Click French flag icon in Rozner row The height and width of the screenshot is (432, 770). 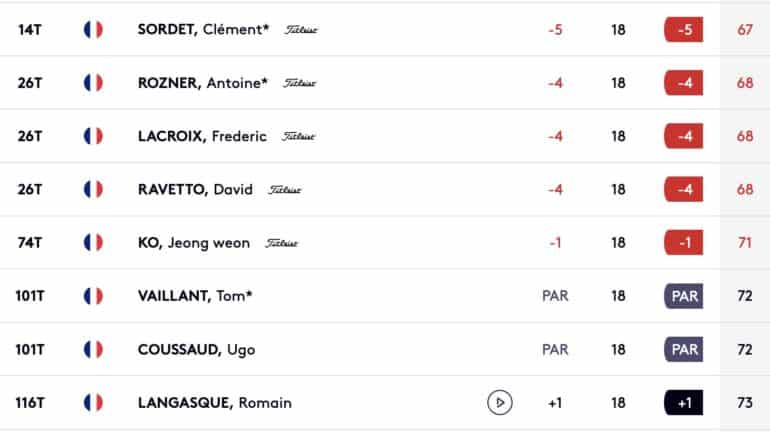[93, 83]
